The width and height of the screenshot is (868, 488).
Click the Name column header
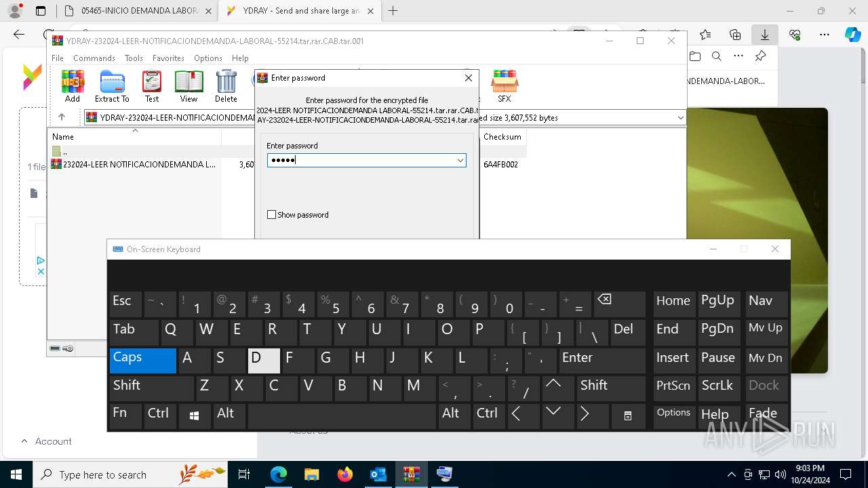tap(134, 136)
